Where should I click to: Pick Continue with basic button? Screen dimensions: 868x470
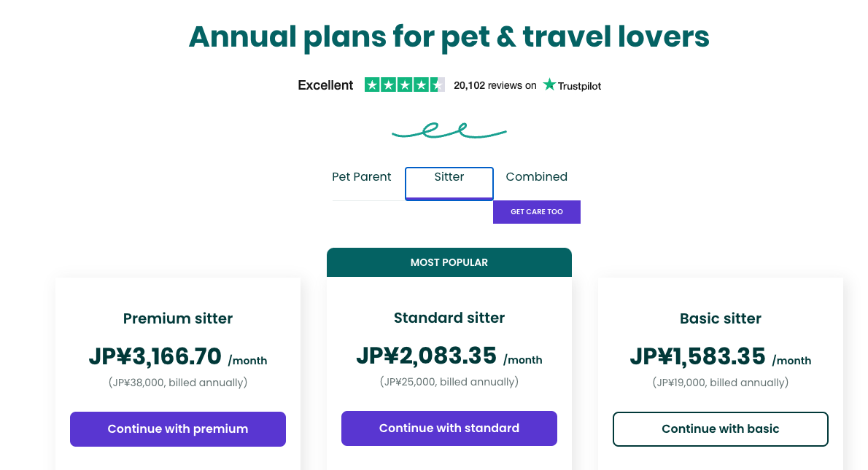pos(720,429)
